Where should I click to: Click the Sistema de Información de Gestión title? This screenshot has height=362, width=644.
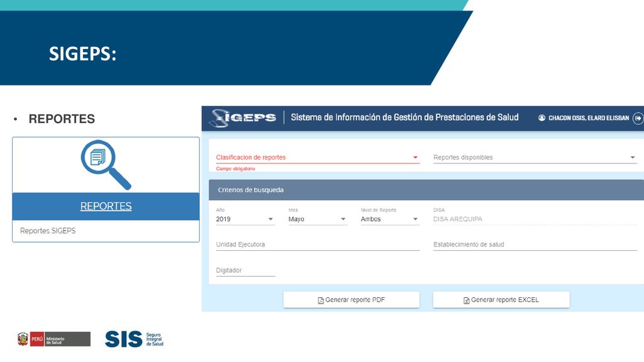click(404, 118)
